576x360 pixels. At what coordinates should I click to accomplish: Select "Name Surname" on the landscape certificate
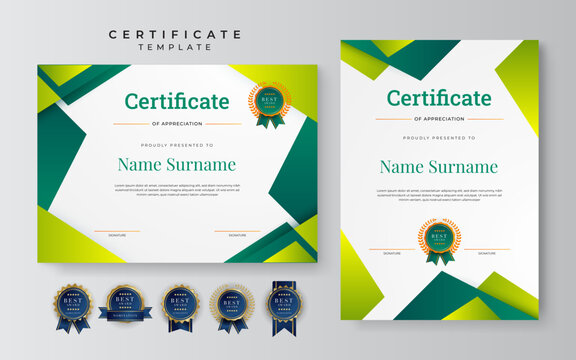coord(177,164)
